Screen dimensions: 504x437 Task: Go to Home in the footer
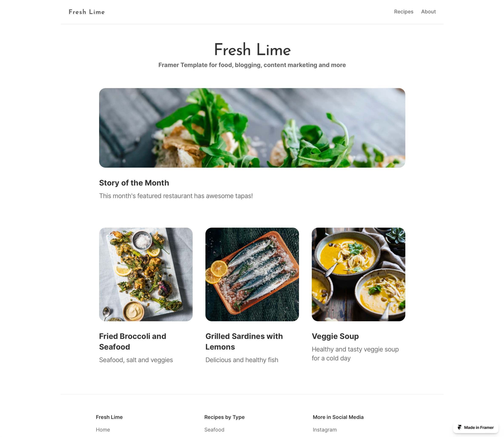103,430
